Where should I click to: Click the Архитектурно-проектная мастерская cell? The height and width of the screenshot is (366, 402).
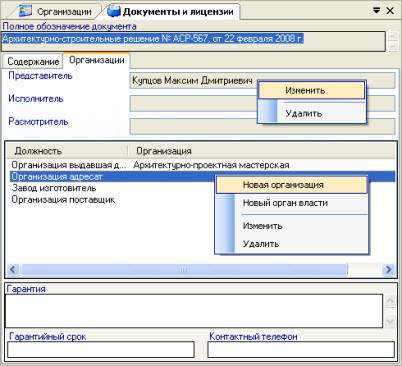coord(211,165)
